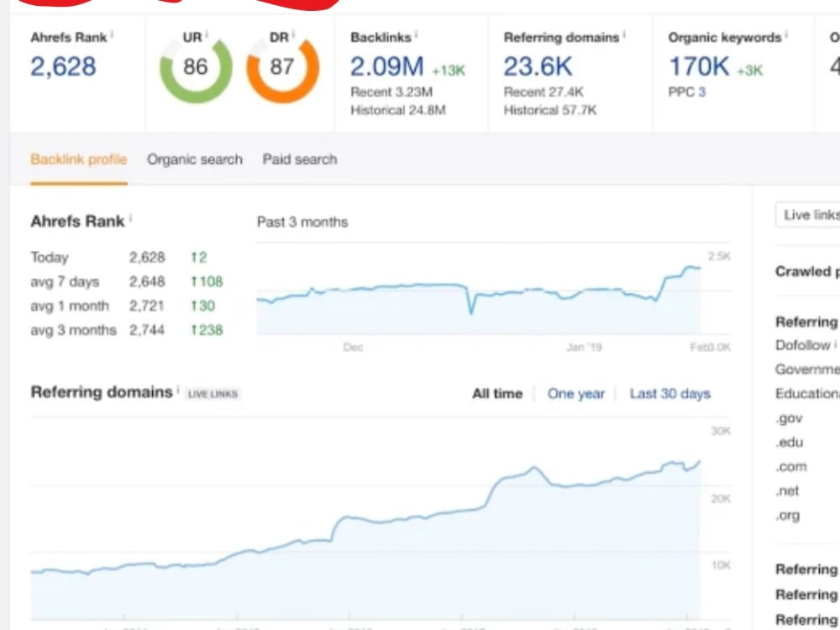Viewport: 840px width, 630px height.
Task: Click the Historical 24.8M backlinks text
Action: pos(398,110)
